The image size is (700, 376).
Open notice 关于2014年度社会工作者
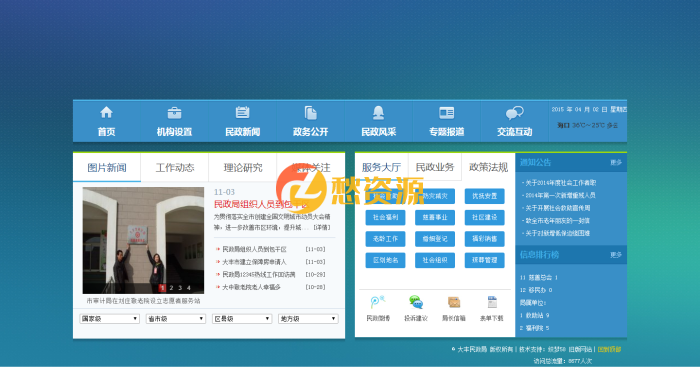pyautogui.click(x=560, y=183)
